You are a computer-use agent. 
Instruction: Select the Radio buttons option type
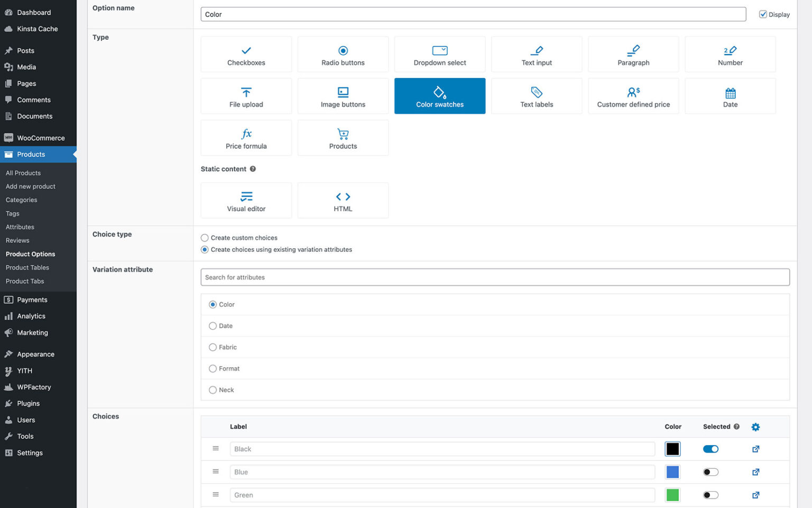[x=343, y=54]
